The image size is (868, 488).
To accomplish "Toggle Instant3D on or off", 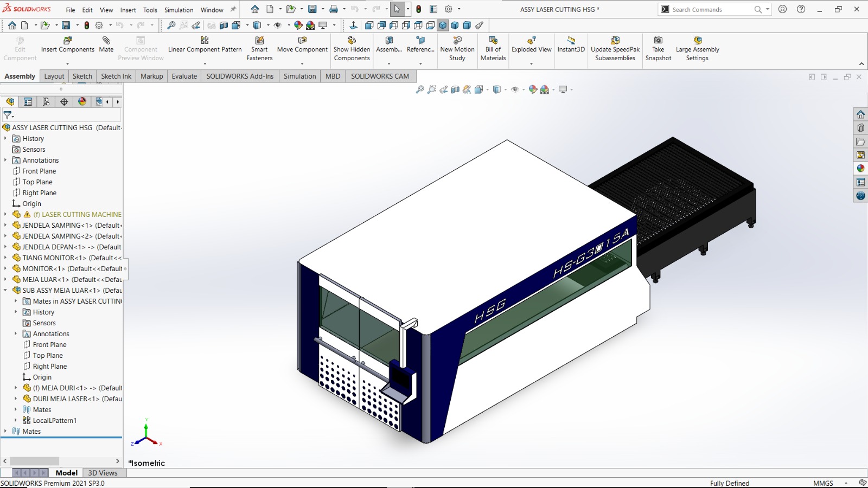I will pos(571,44).
